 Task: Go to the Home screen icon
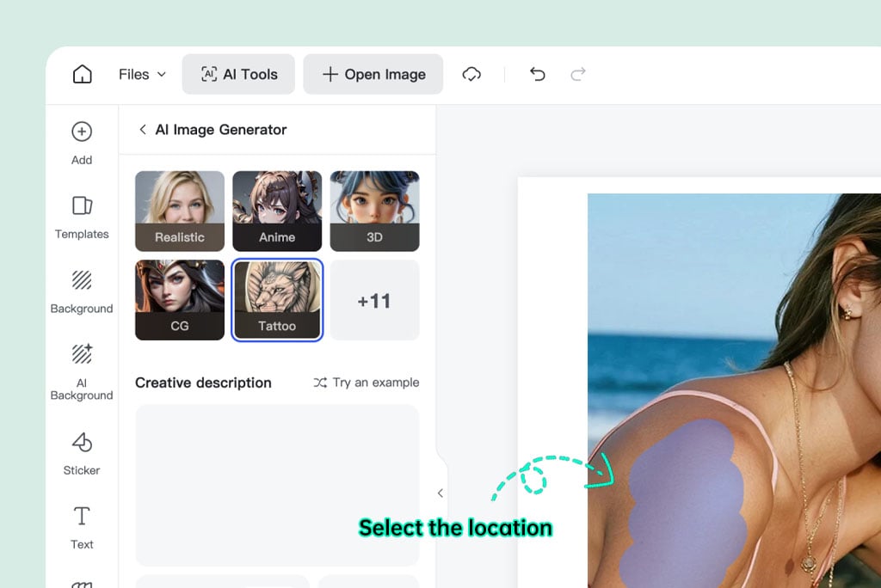pyautogui.click(x=82, y=74)
